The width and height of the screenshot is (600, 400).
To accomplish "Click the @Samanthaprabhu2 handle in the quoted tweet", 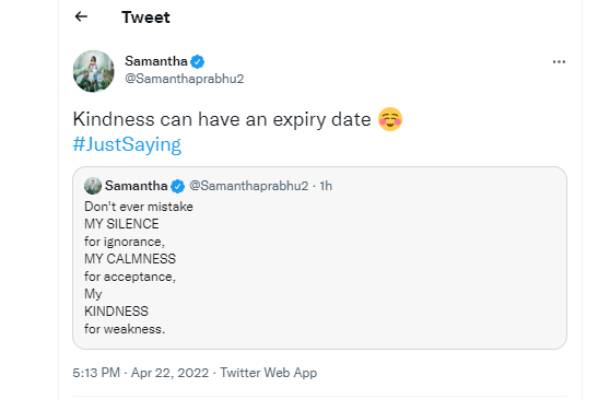I will [249, 186].
